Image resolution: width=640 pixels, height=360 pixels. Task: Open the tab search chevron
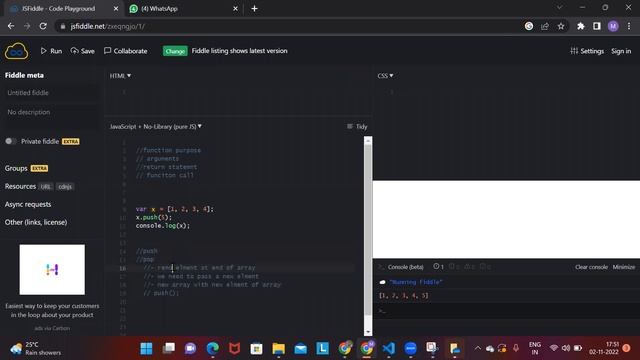click(559, 7)
